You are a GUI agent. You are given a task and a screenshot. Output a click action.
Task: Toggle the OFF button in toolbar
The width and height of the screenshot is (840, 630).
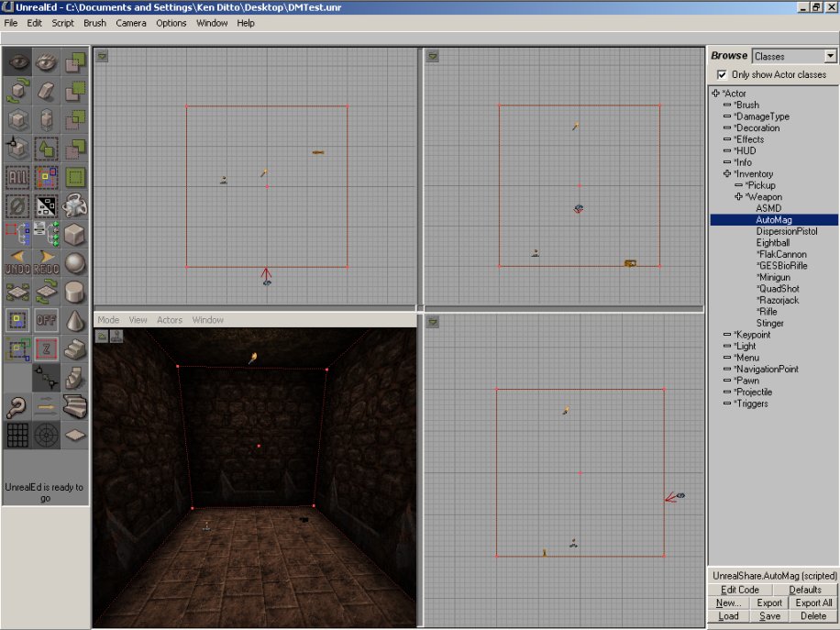(x=46, y=320)
